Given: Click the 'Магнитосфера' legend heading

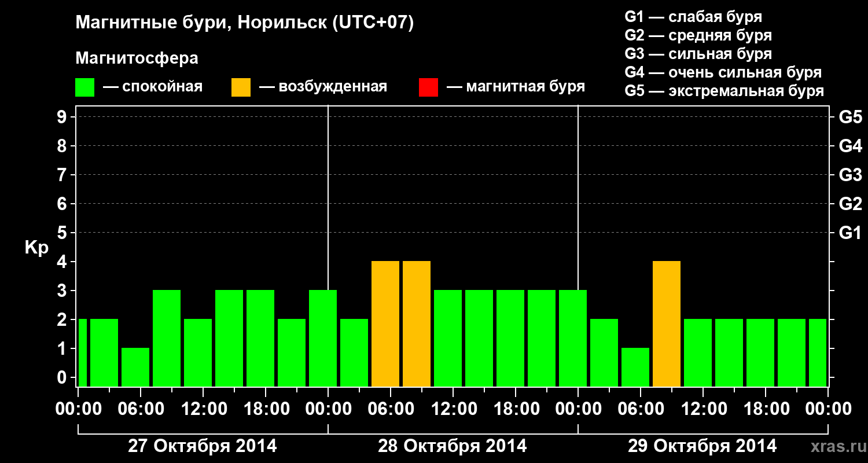Looking at the screenshot, I should click(x=137, y=58).
